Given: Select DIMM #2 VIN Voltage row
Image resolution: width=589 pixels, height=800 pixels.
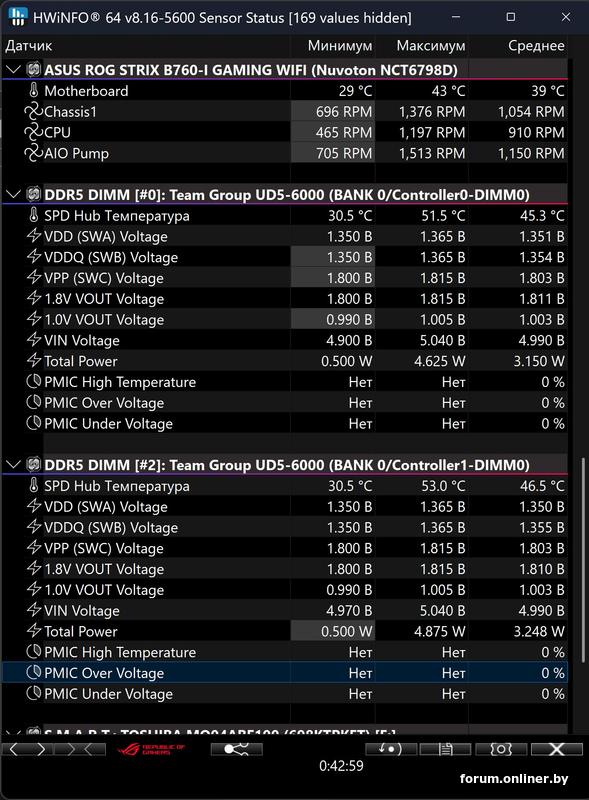Looking at the screenshot, I should [285, 611].
